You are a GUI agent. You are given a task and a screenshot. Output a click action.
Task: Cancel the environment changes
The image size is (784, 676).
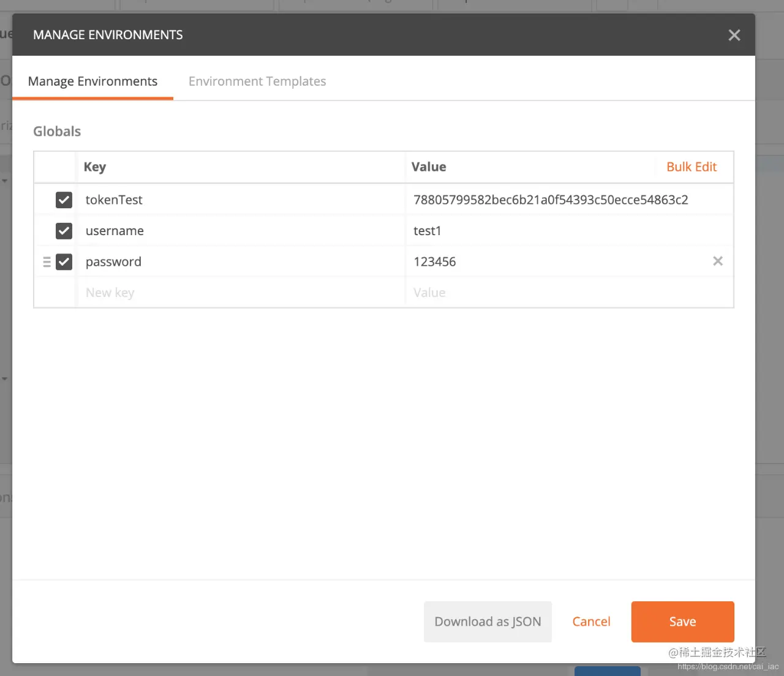coord(591,622)
